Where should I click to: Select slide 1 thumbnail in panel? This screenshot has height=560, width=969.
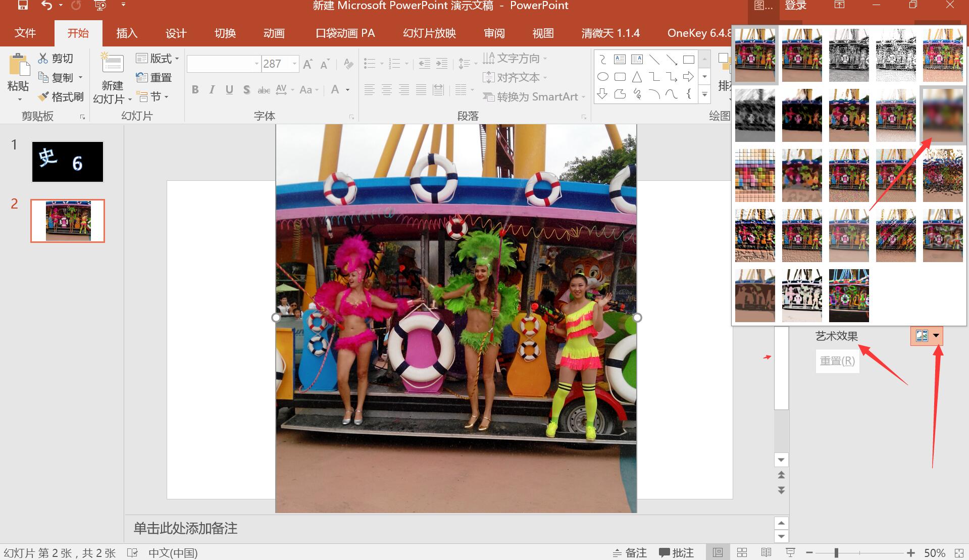(x=68, y=162)
